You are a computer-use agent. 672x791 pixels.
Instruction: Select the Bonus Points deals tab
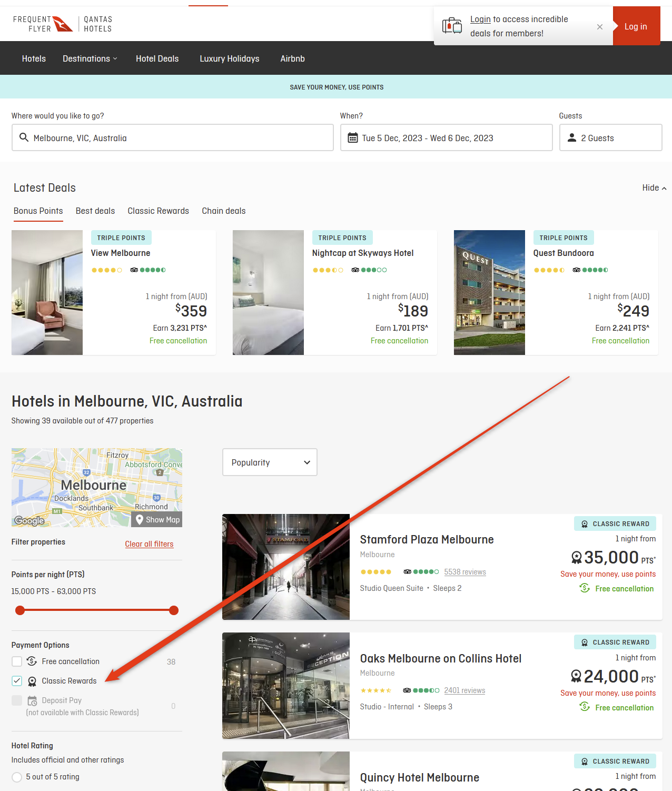pyautogui.click(x=38, y=211)
